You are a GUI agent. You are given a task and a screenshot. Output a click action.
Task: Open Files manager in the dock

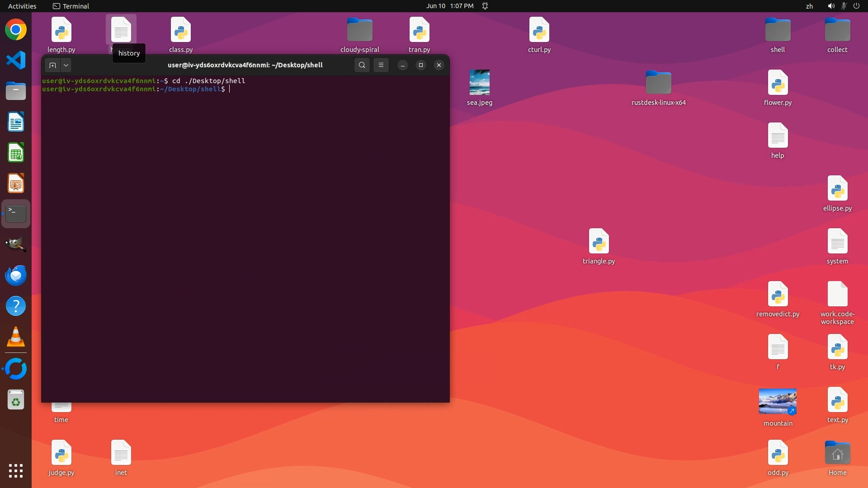16,91
